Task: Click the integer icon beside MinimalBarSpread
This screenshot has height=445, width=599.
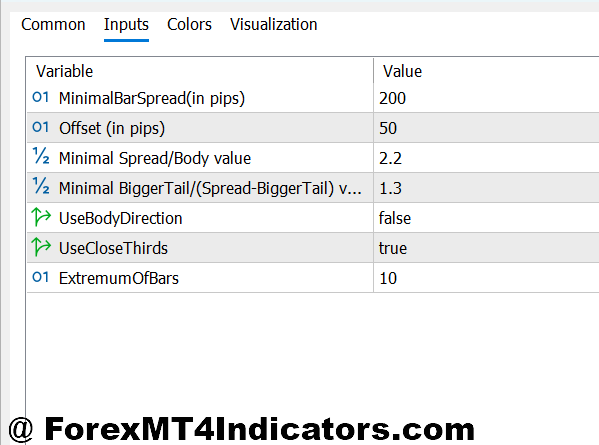Action: [40, 97]
